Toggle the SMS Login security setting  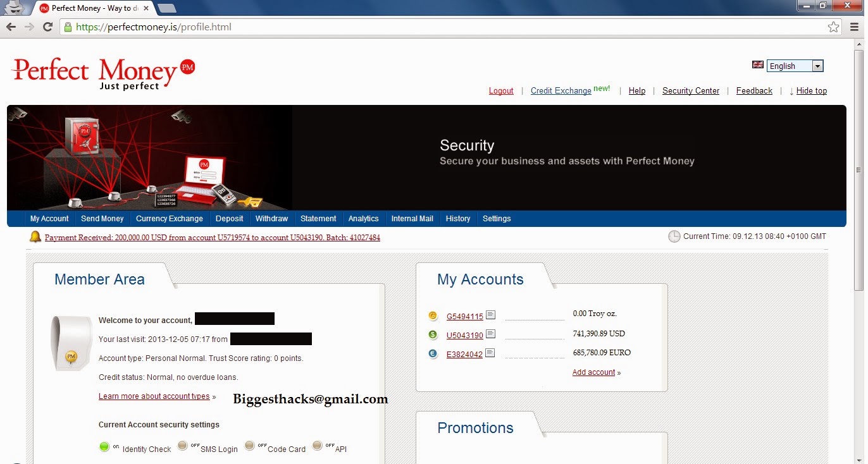(183, 446)
